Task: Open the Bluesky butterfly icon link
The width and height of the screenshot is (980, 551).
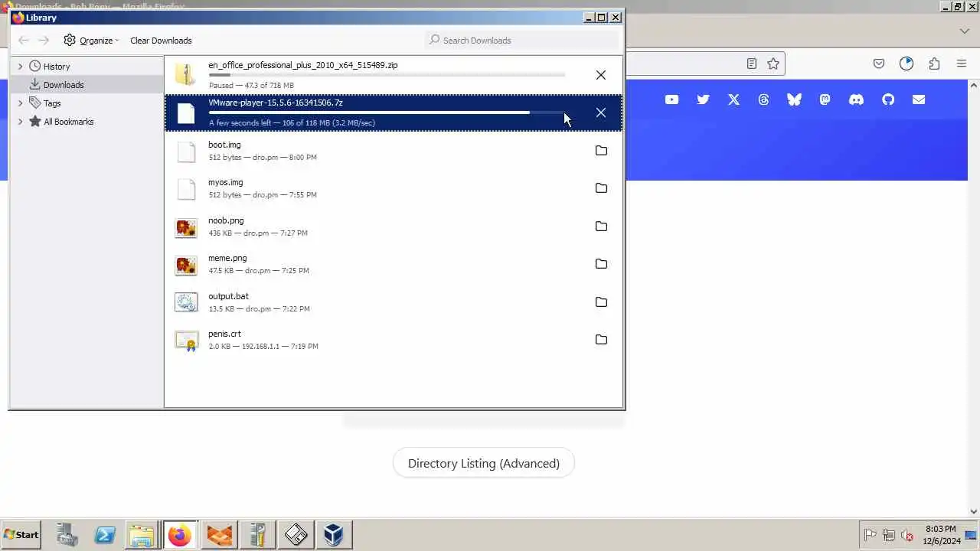Action: (x=794, y=99)
